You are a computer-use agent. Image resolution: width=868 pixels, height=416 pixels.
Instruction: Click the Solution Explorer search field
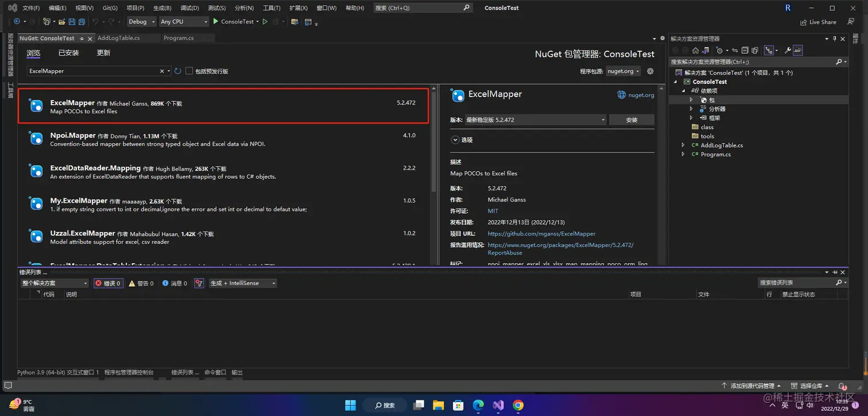click(x=759, y=62)
